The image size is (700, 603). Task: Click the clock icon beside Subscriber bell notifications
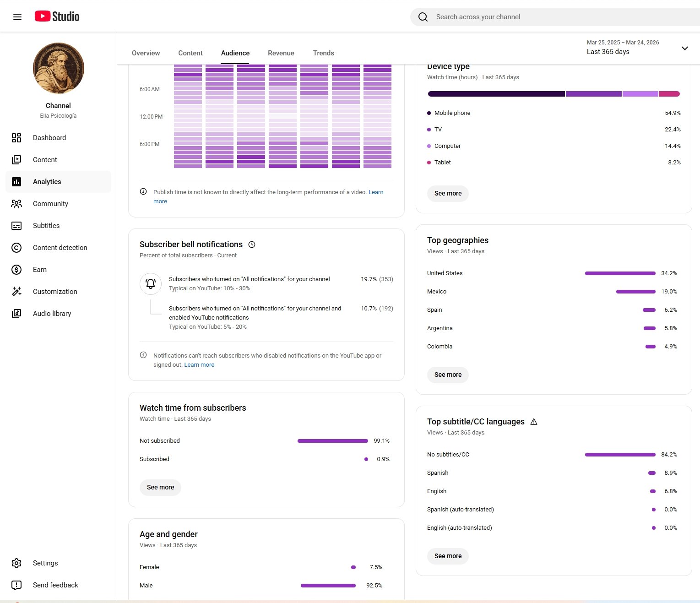point(252,244)
